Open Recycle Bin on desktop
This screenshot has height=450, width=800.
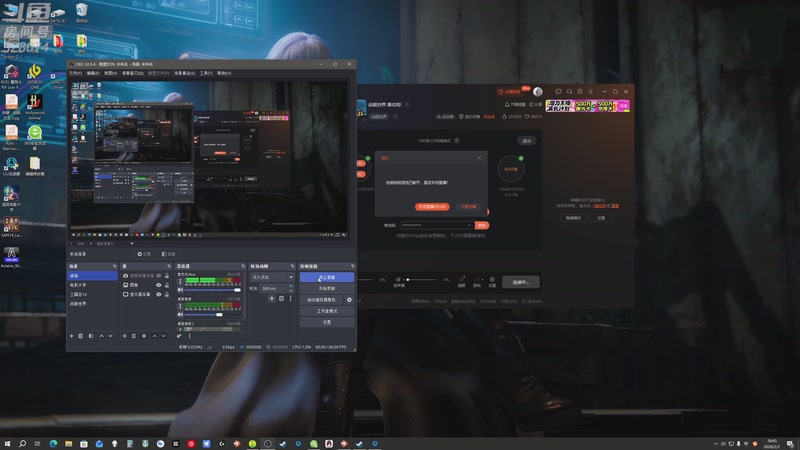pos(81,12)
